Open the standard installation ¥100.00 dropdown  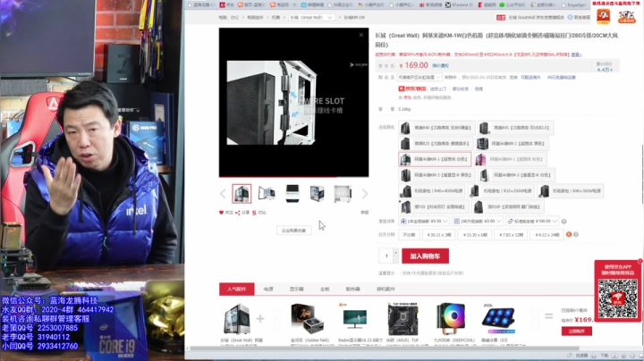pos(532,221)
